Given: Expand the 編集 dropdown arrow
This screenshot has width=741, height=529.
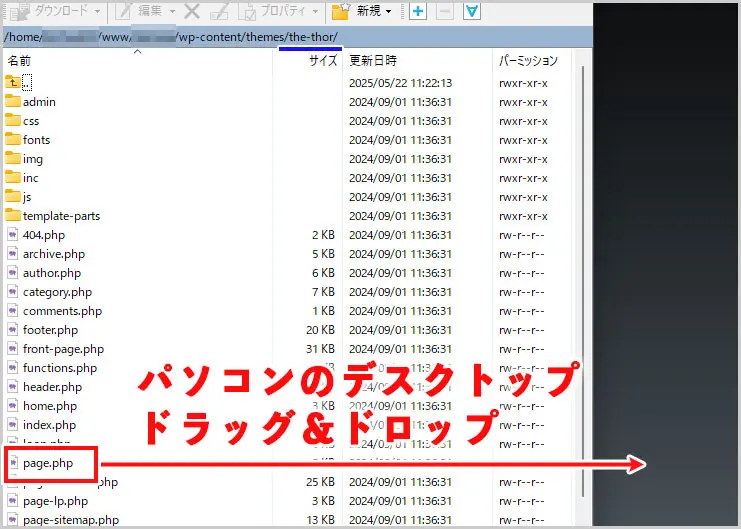Looking at the screenshot, I should pos(172,11).
